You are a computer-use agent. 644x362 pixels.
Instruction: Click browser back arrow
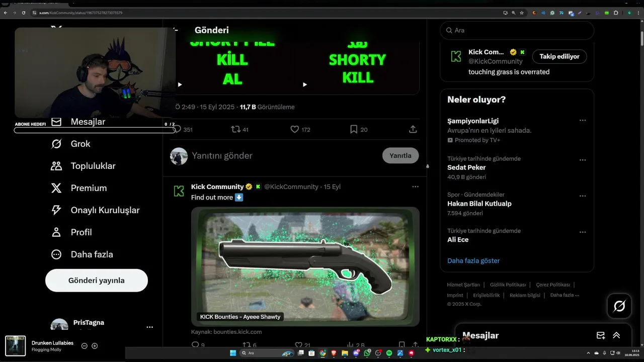tap(5, 13)
